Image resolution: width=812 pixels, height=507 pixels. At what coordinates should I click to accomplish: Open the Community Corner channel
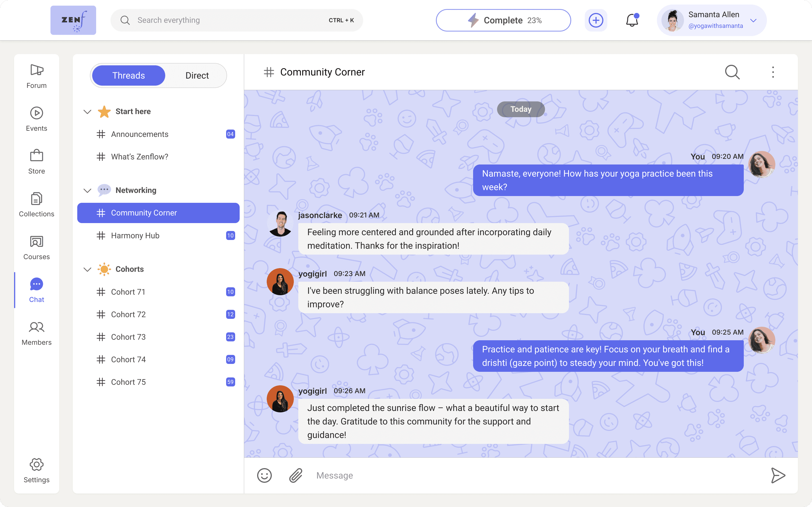[144, 213]
